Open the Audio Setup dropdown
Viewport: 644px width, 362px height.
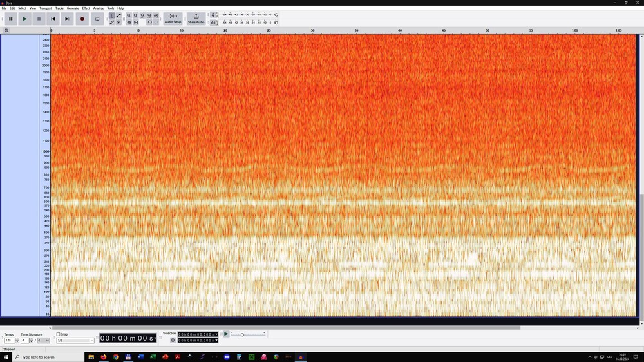pyautogui.click(x=173, y=19)
